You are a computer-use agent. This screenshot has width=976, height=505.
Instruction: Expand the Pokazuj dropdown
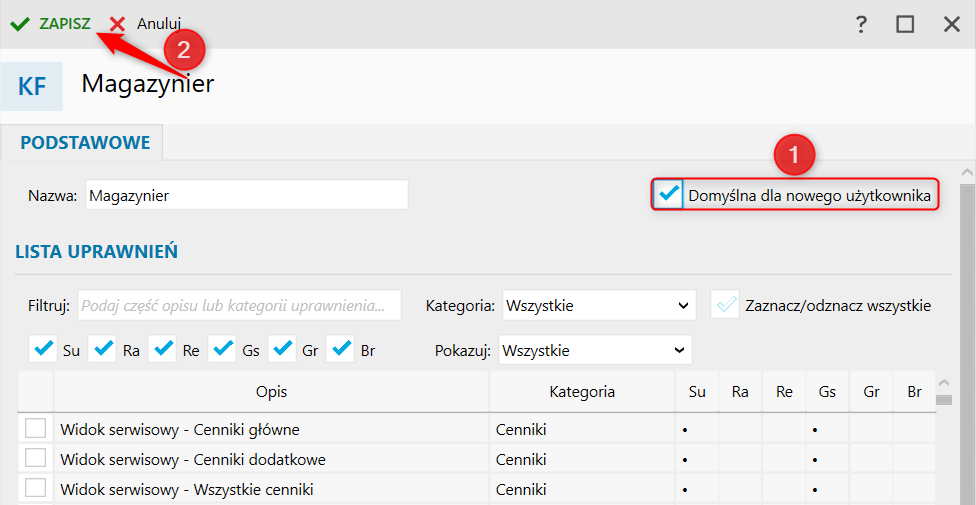[594, 350]
